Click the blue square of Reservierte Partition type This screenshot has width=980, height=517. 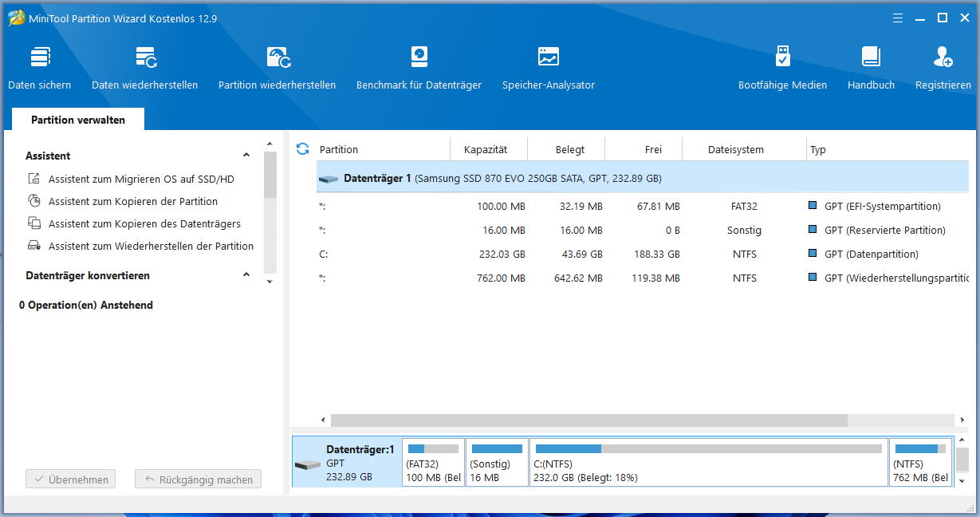point(813,230)
